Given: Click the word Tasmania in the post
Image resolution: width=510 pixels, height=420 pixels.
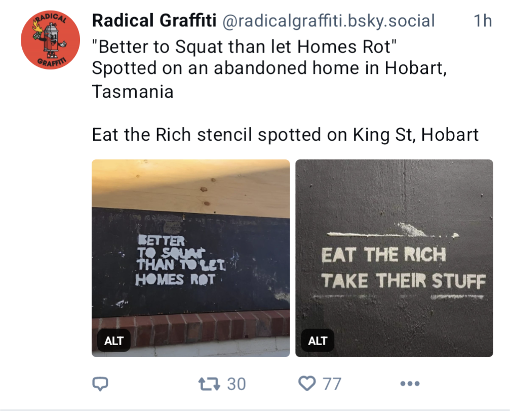Looking at the screenshot, I should (x=133, y=91).
